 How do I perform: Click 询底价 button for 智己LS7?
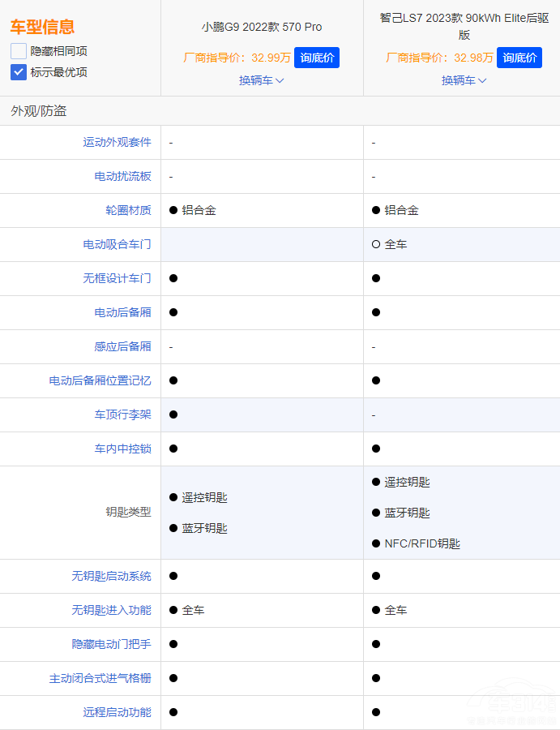[519, 58]
